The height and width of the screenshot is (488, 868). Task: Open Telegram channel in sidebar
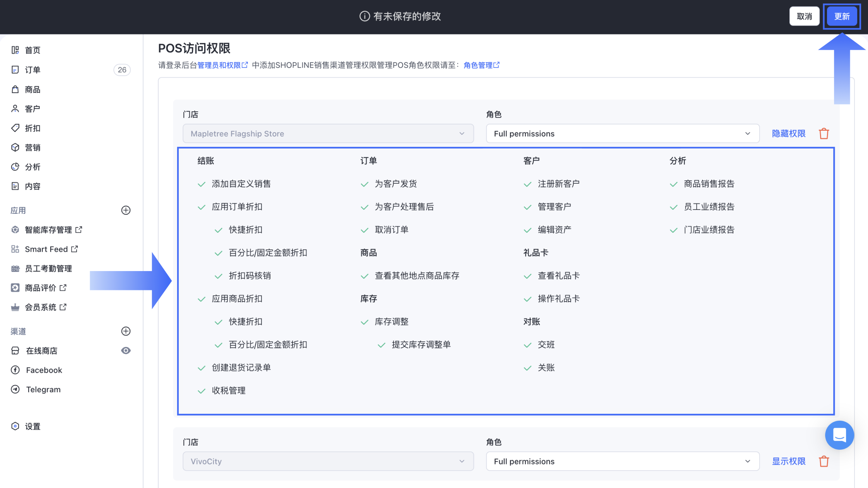tap(43, 389)
